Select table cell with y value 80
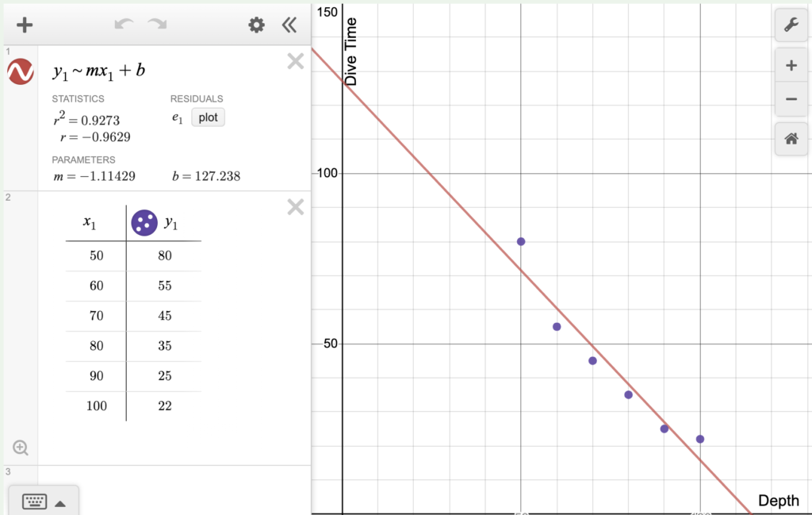 165,256
